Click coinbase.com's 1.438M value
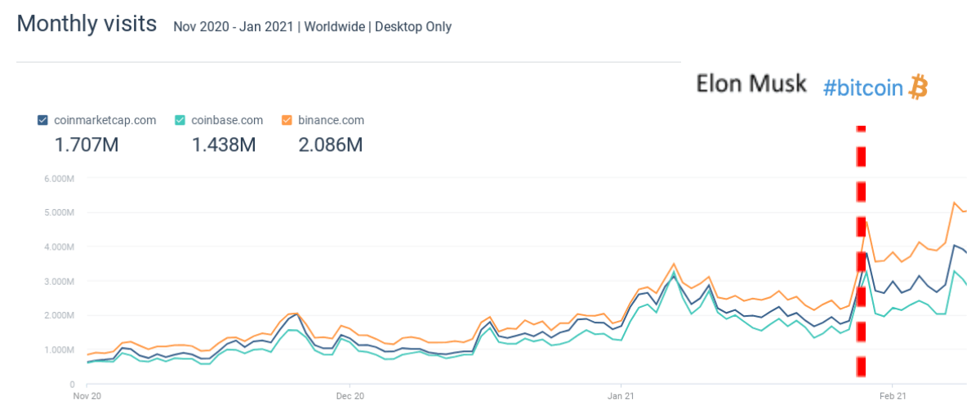 coord(224,145)
